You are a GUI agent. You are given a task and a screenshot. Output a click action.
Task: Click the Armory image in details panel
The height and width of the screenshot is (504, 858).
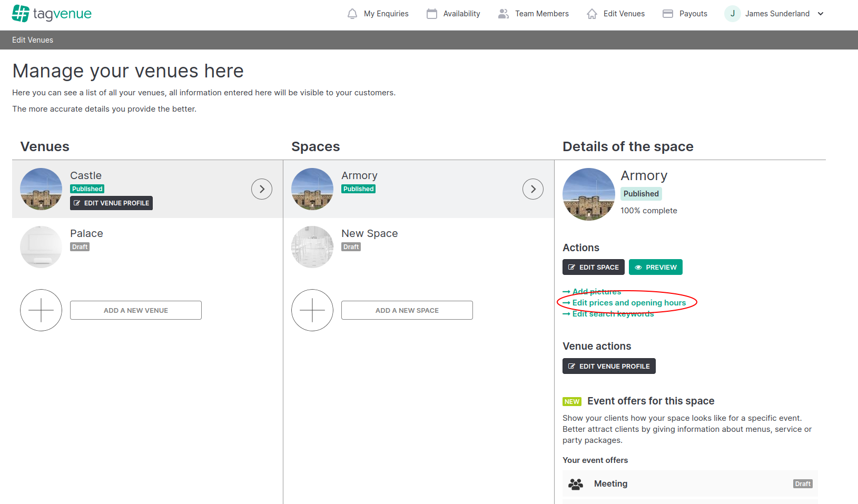(589, 194)
